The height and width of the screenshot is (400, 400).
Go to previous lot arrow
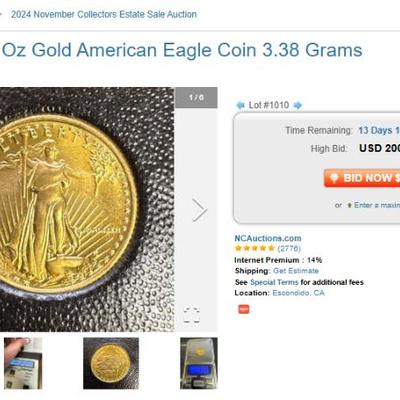tap(240, 105)
